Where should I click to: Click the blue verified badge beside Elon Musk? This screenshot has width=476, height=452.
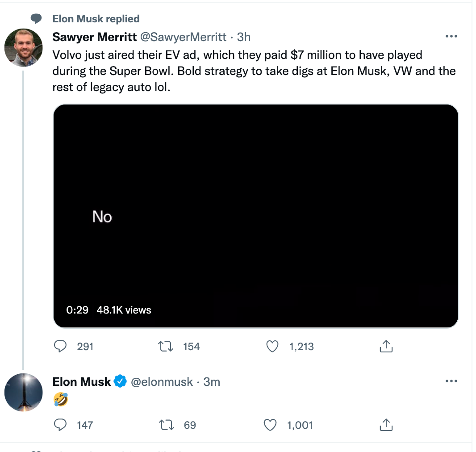click(120, 382)
